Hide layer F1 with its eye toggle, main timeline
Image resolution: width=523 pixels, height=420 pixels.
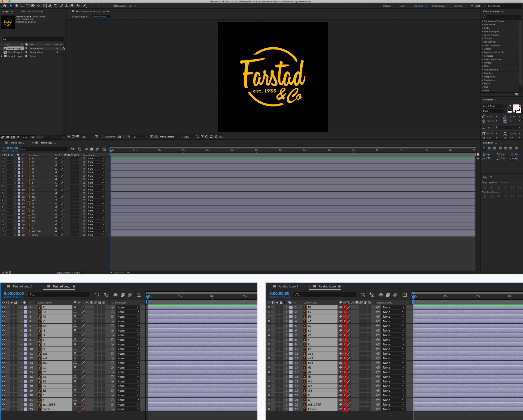[x=3, y=158]
